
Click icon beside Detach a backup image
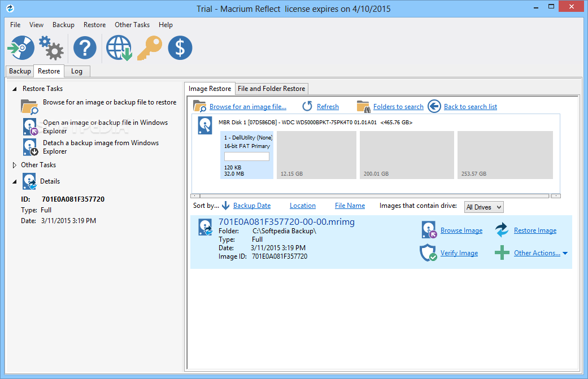(30, 147)
